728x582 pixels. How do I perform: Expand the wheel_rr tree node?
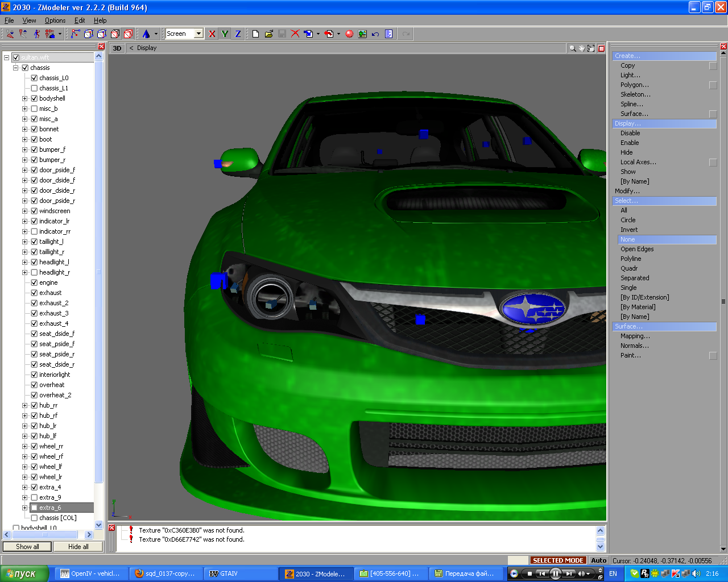(x=24, y=446)
